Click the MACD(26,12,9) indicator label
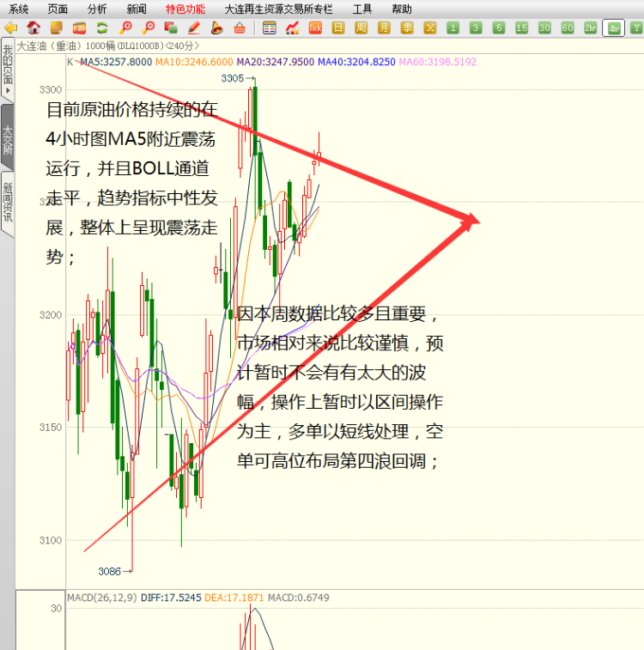The height and width of the screenshot is (650, 644). pos(102,598)
